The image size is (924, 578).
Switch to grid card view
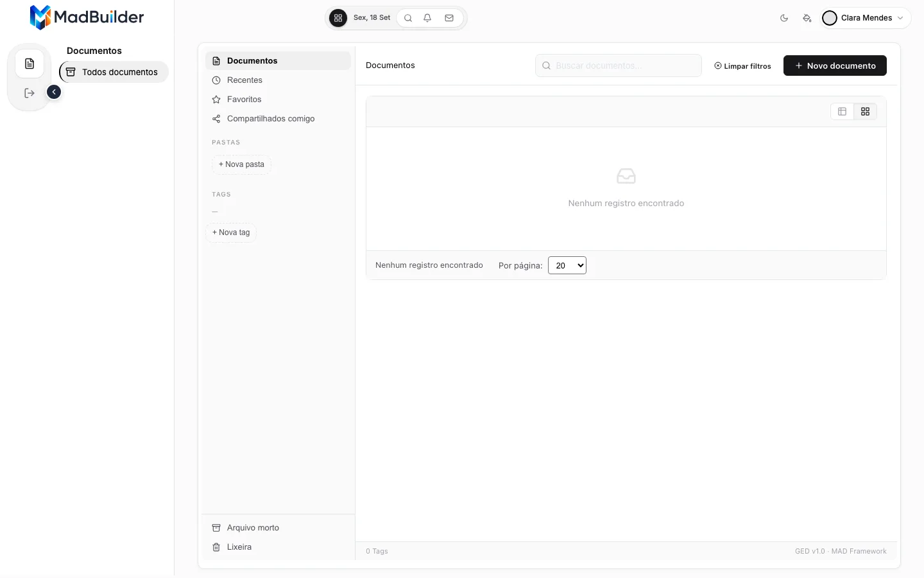pyautogui.click(x=866, y=112)
